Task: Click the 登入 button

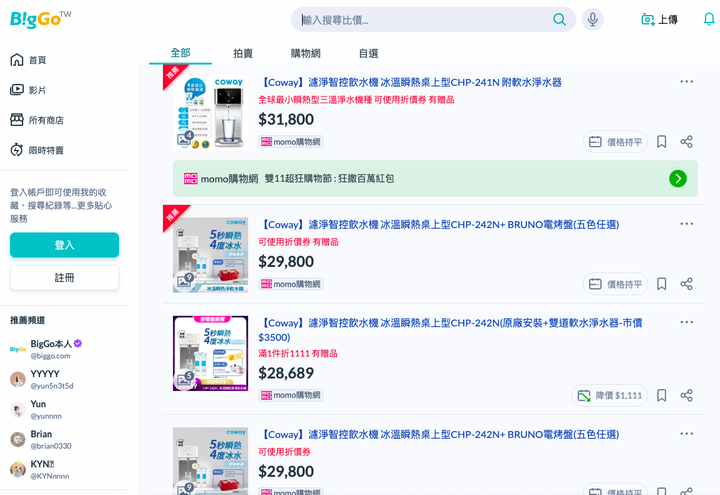Action: 64,245
